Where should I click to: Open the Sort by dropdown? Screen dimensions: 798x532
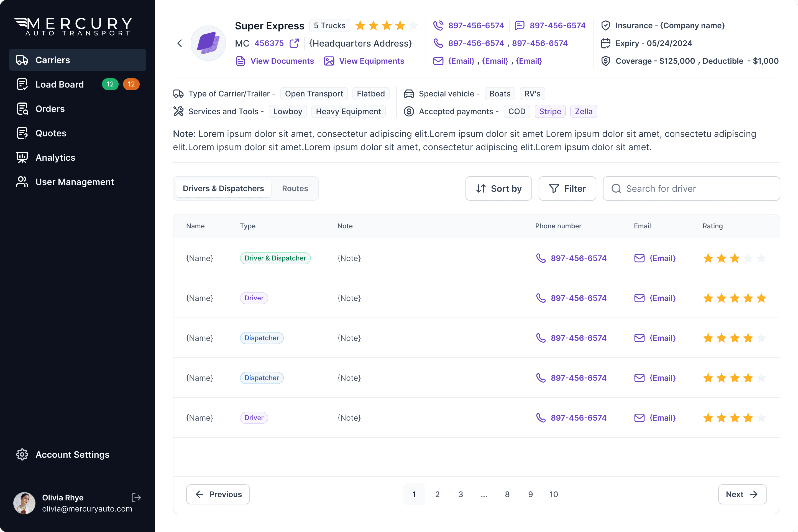tap(498, 188)
